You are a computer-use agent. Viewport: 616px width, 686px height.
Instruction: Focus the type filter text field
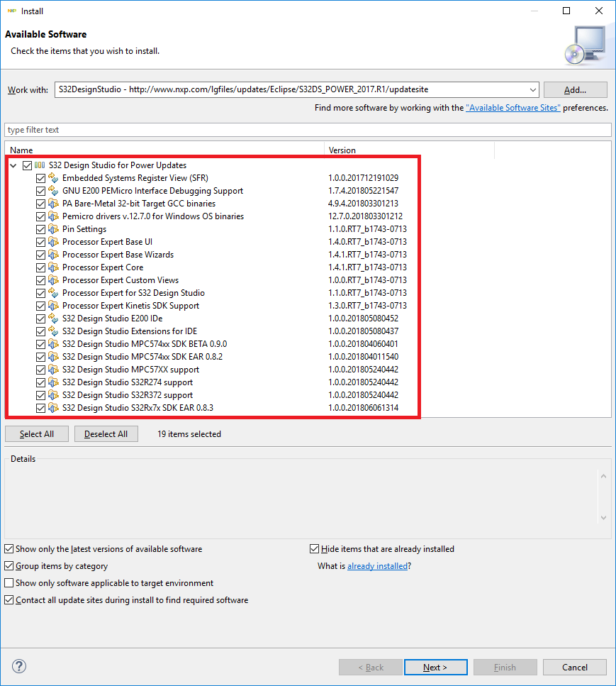coord(308,130)
